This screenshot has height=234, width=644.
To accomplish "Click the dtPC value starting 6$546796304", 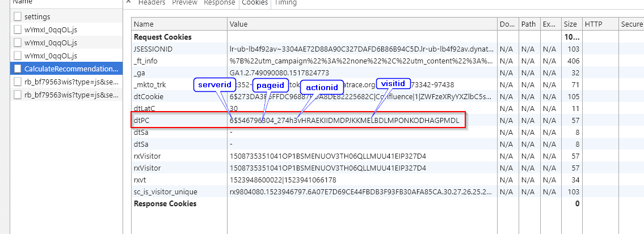I will tap(344, 121).
